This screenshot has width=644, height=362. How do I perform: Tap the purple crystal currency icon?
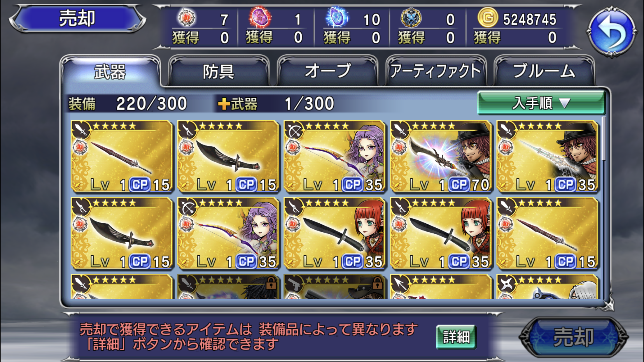tap(260, 17)
